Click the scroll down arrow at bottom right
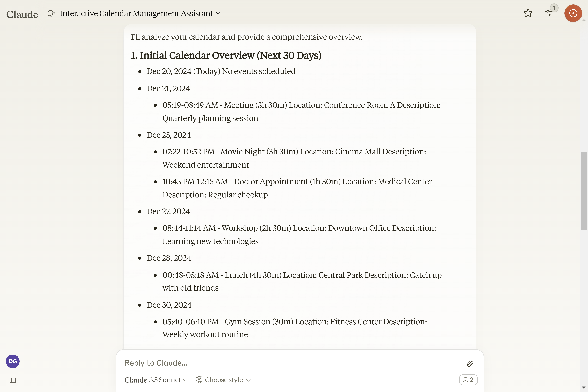 [x=584, y=387]
